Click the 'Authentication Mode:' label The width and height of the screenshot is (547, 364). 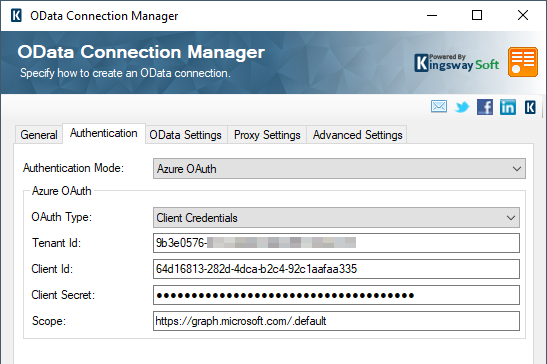point(73,168)
